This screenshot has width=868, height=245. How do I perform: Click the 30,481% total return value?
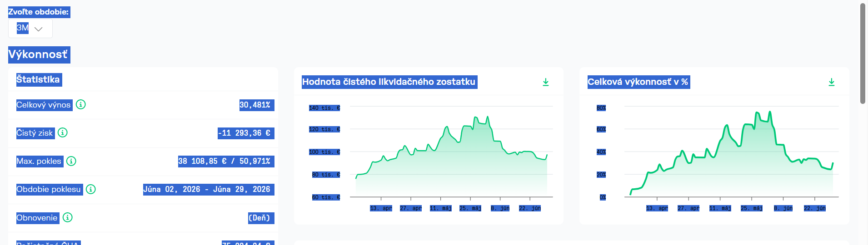pos(257,105)
